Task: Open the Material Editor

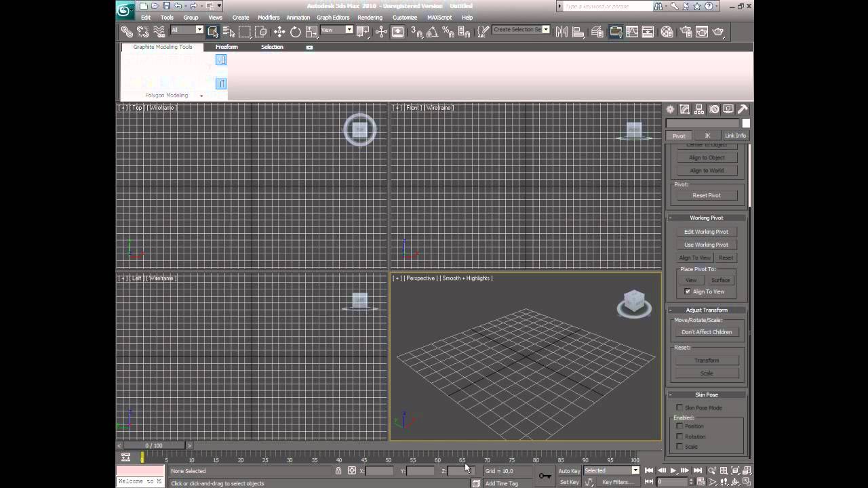Action: coord(667,31)
